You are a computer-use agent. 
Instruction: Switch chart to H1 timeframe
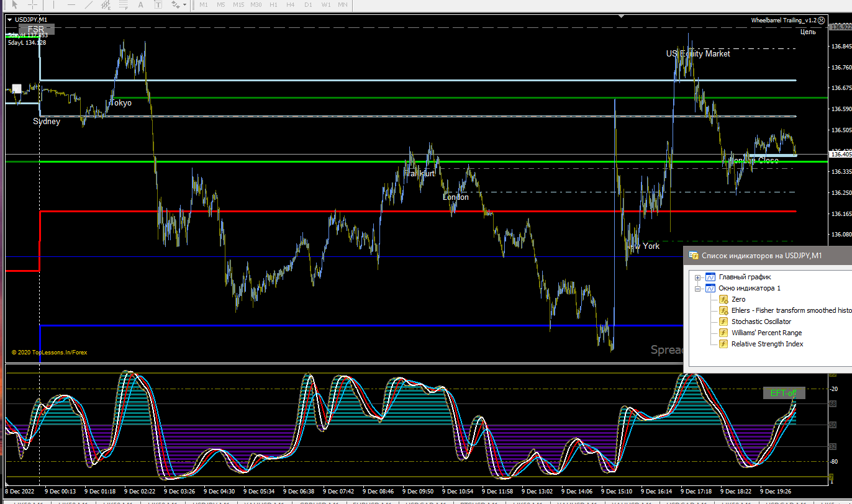click(273, 4)
